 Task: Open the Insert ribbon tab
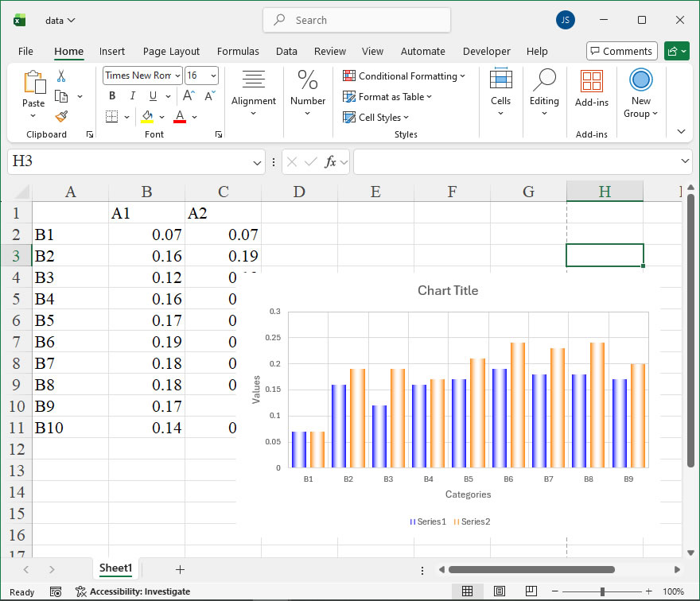(x=112, y=51)
